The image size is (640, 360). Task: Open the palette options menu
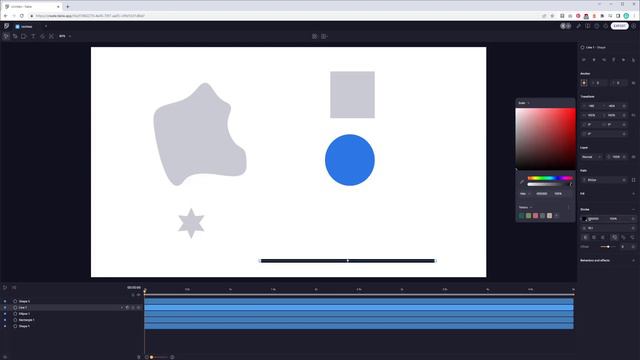click(569, 207)
